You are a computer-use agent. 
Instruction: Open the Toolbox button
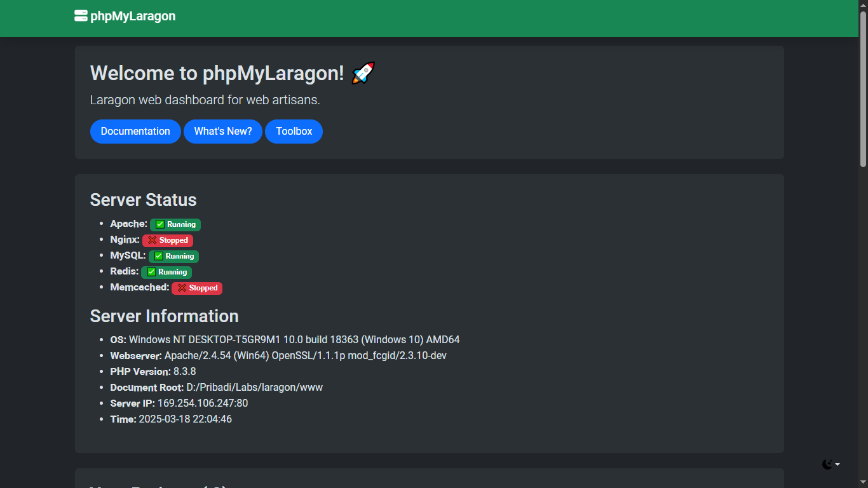coord(294,132)
